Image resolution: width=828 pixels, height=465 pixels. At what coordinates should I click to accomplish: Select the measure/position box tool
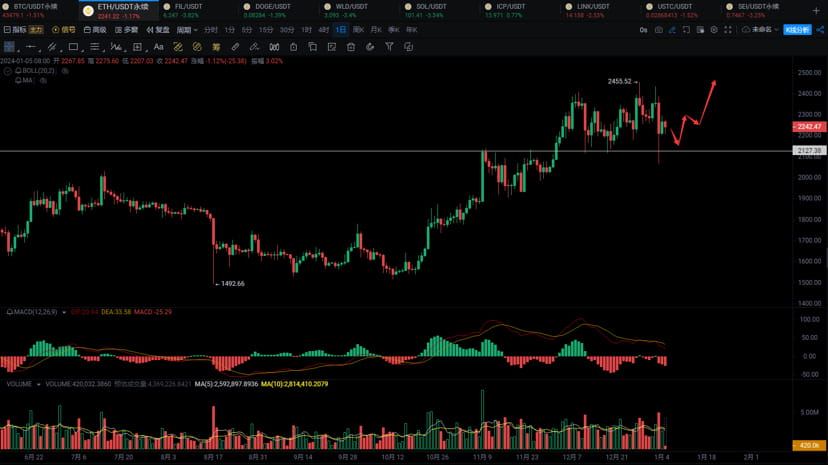(x=137, y=47)
